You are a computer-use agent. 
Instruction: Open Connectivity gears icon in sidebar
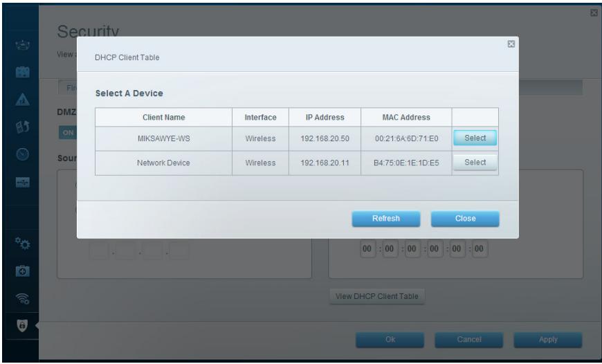click(22, 243)
